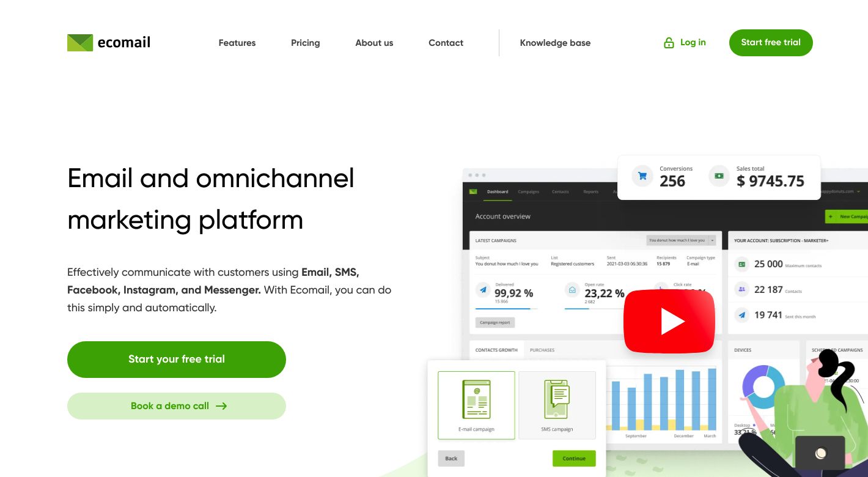Switch to Contacts tab in preview
The width and height of the screenshot is (868, 477).
[x=561, y=192]
